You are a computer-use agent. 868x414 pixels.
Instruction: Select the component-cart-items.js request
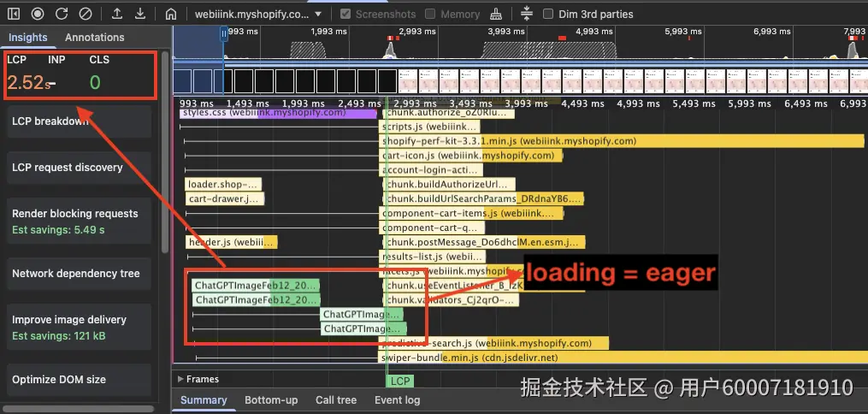click(x=472, y=213)
